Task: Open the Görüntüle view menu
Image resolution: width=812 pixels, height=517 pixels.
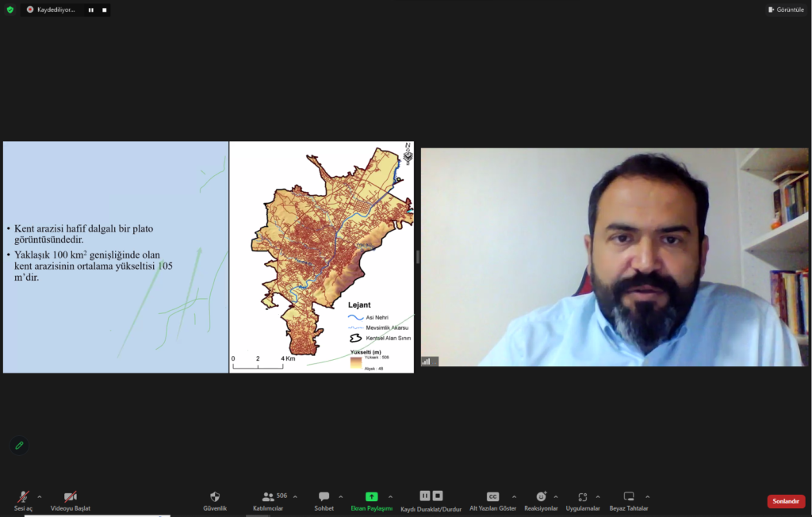Action: click(786, 10)
